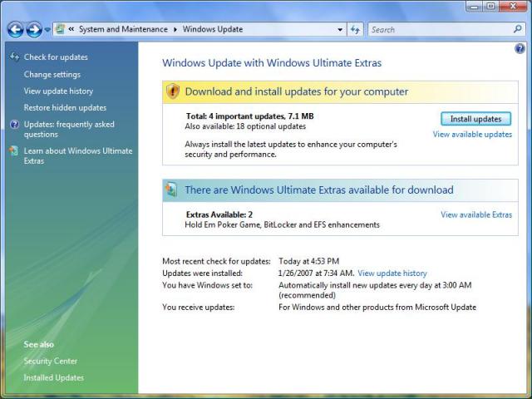Click the yellow shield warning icon
This screenshot has width=532, height=399.
click(173, 91)
